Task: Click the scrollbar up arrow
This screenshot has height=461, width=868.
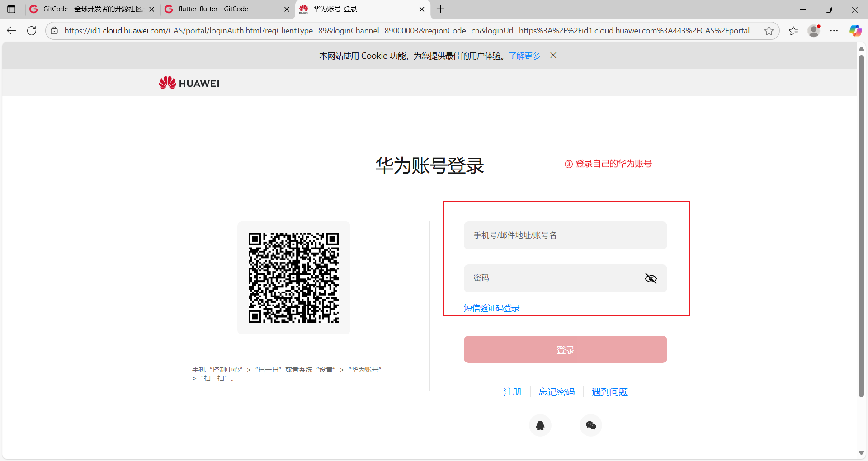Action: click(x=861, y=48)
